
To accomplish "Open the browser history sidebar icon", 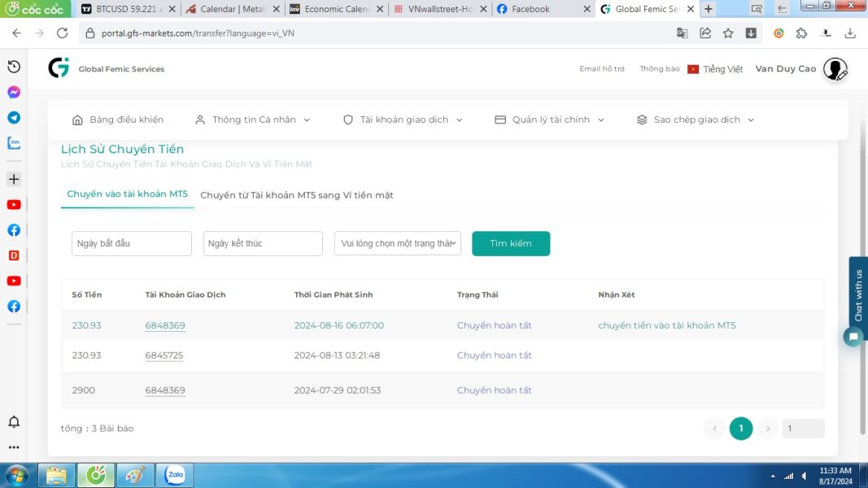I will click(x=14, y=67).
